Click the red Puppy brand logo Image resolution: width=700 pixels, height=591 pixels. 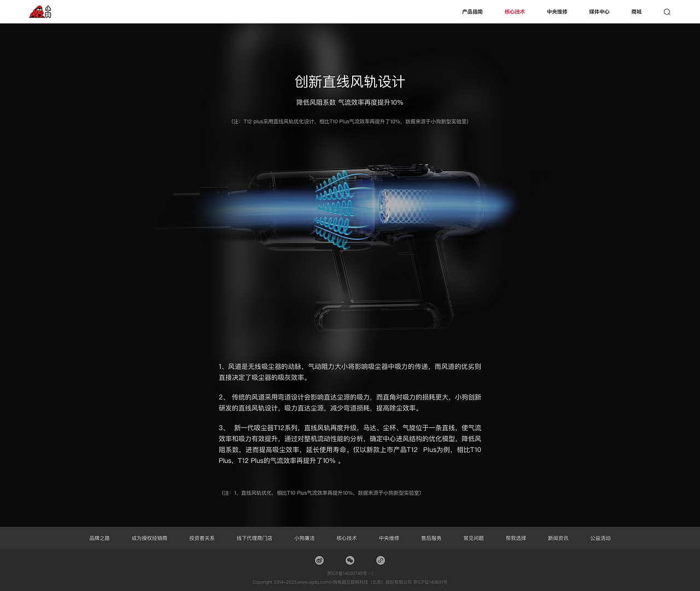click(x=40, y=11)
